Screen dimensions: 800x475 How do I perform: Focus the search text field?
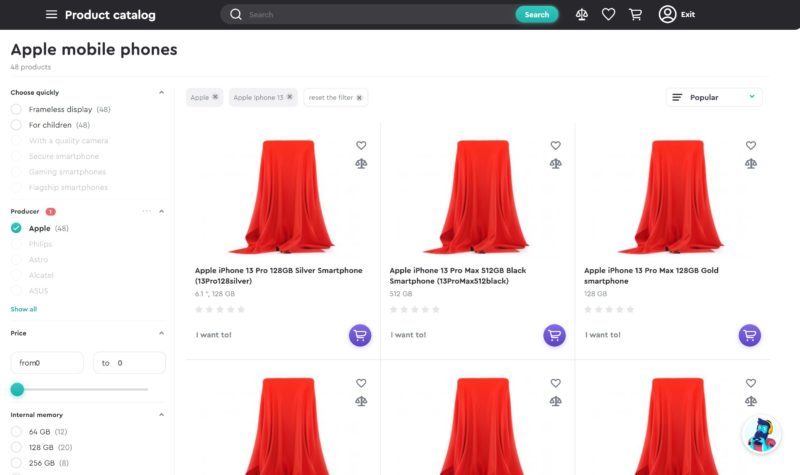click(380, 14)
